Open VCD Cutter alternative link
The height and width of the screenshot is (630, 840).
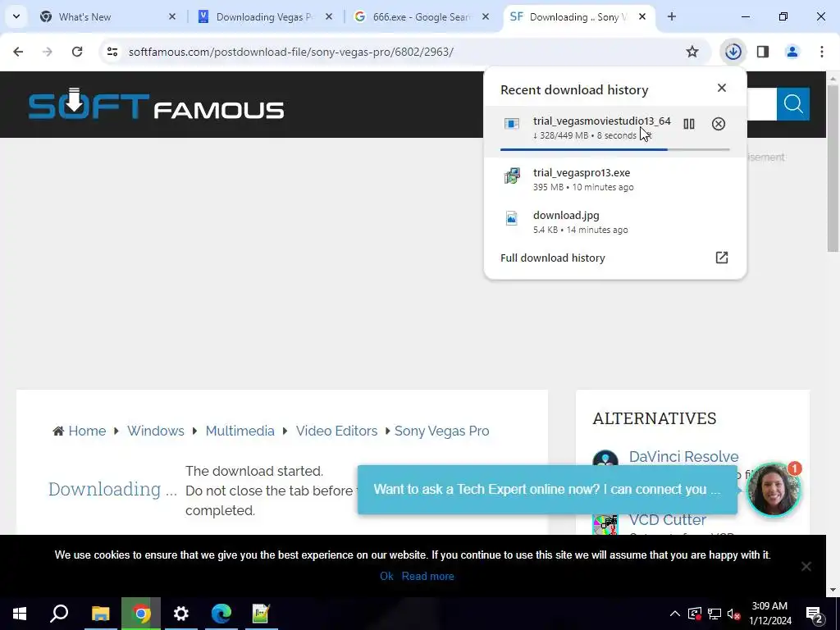668,520
